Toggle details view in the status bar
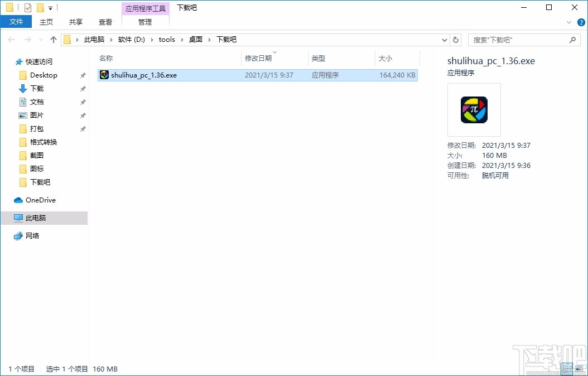The height and width of the screenshot is (376, 588). pyautogui.click(x=567, y=369)
